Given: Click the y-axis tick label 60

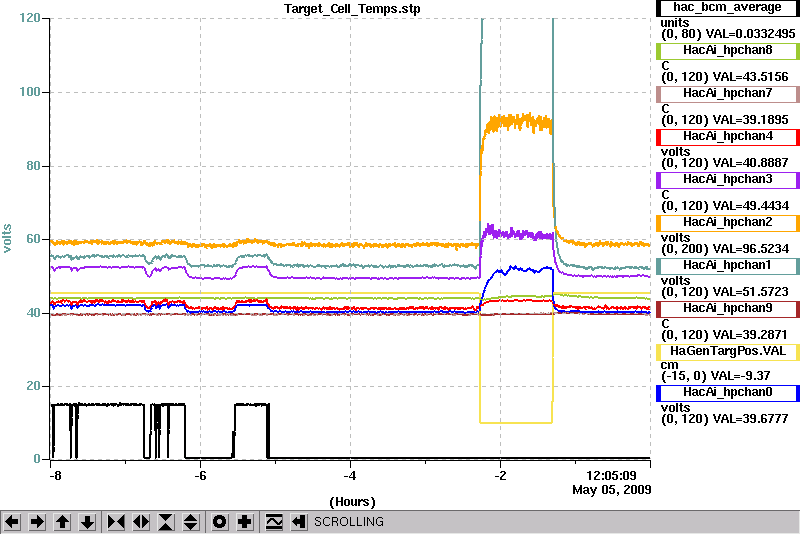Looking at the screenshot, I should pos(34,239).
